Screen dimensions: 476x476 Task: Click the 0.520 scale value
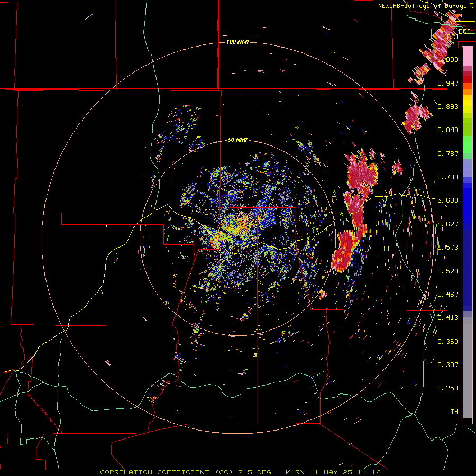tap(448, 271)
